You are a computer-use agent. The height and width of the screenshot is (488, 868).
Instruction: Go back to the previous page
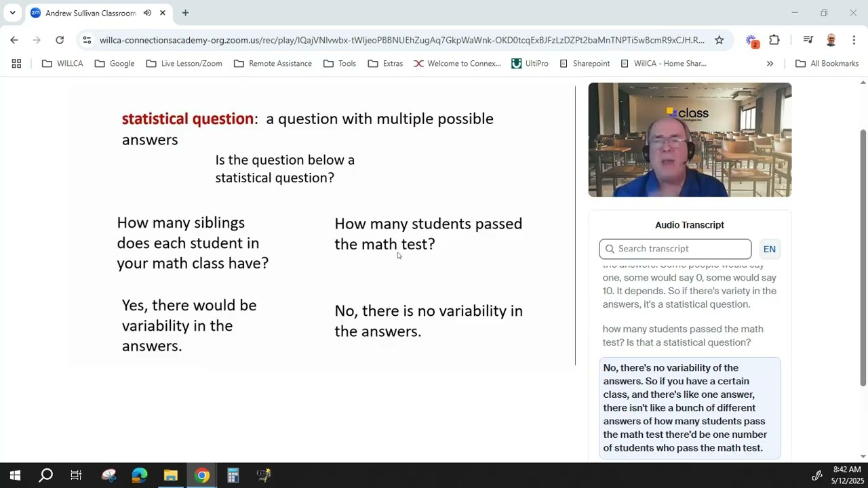tap(14, 40)
